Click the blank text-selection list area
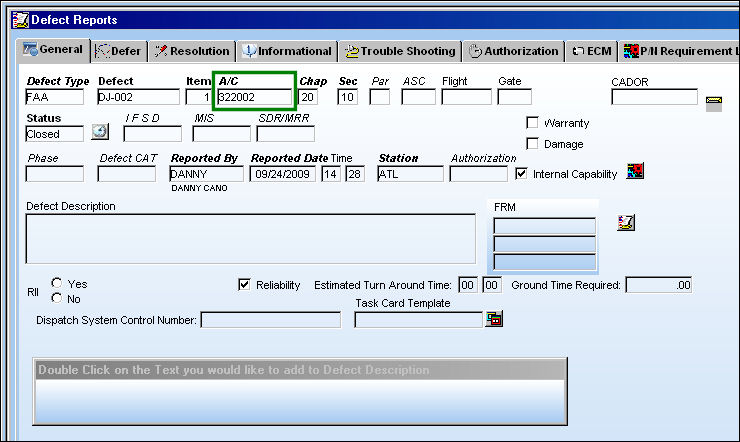740x442 pixels. (300, 400)
